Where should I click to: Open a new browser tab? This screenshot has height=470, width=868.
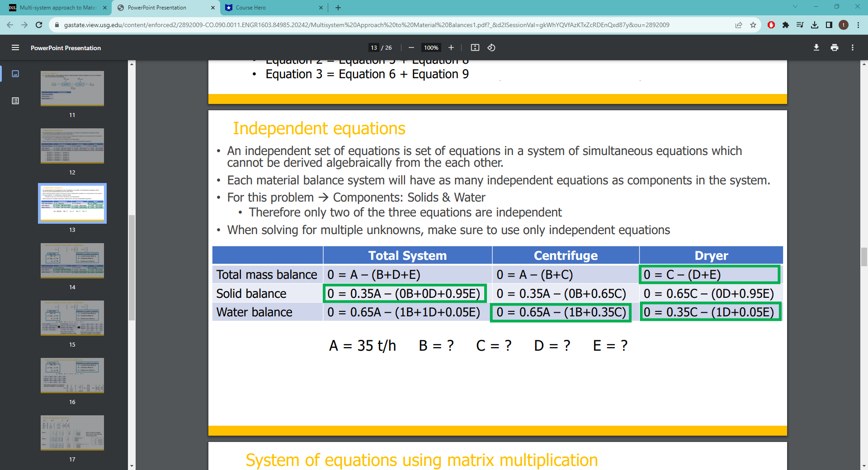tap(339, 8)
